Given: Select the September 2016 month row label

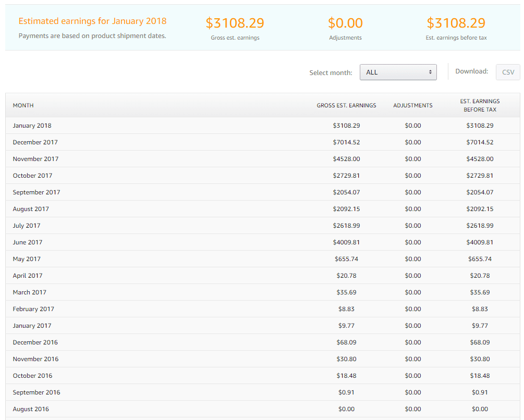Looking at the screenshot, I should [36, 392].
